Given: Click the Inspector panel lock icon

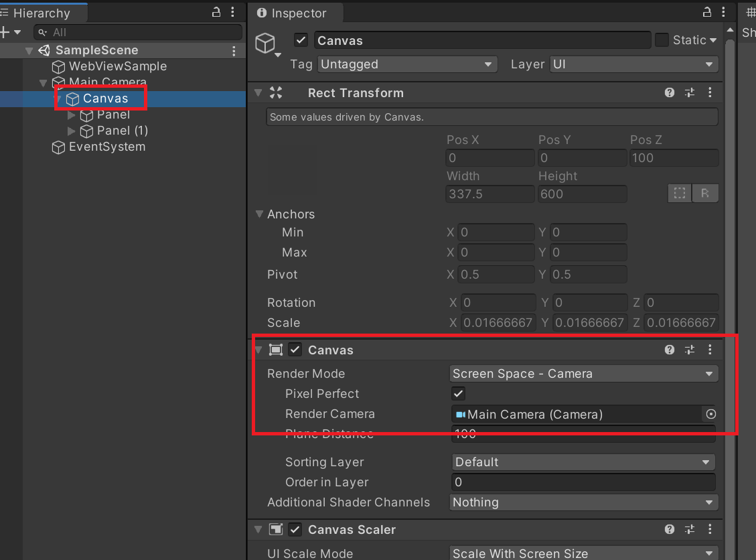Looking at the screenshot, I should click(x=706, y=11).
